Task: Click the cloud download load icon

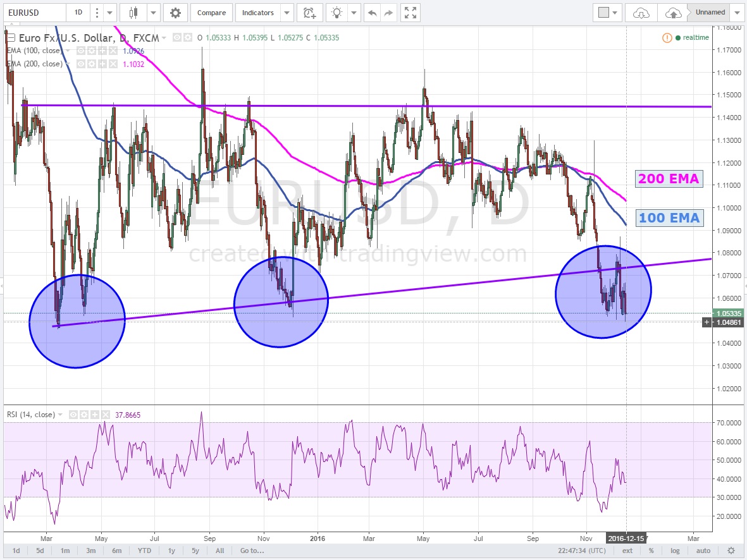Action: coord(641,13)
